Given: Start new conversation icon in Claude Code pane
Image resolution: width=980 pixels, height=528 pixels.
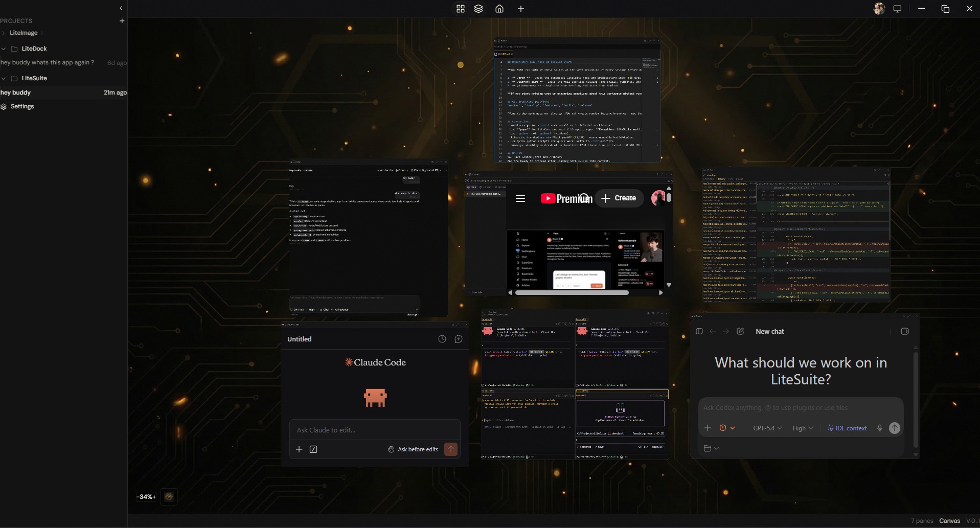Looking at the screenshot, I should point(459,339).
